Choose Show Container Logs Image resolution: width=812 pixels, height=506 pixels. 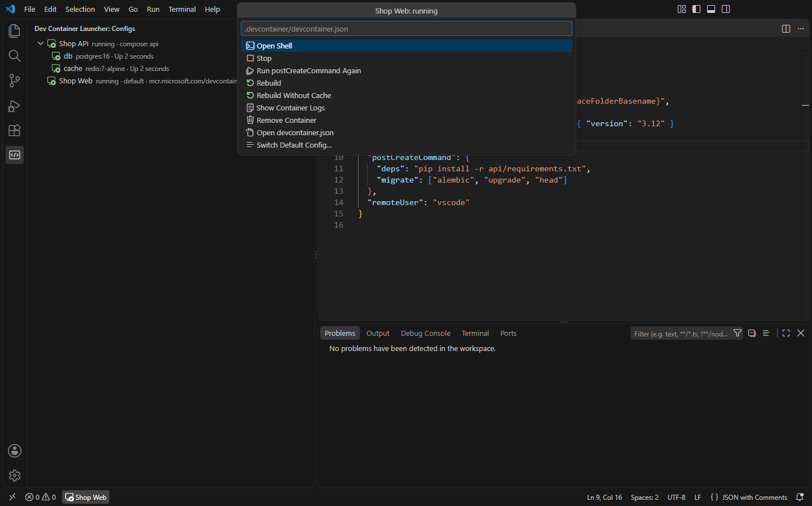click(407, 108)
